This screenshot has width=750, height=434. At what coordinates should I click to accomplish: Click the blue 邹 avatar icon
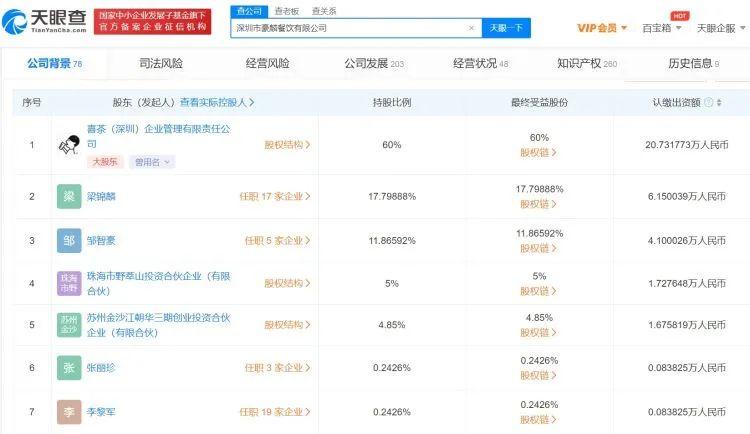tap(69, 241)
